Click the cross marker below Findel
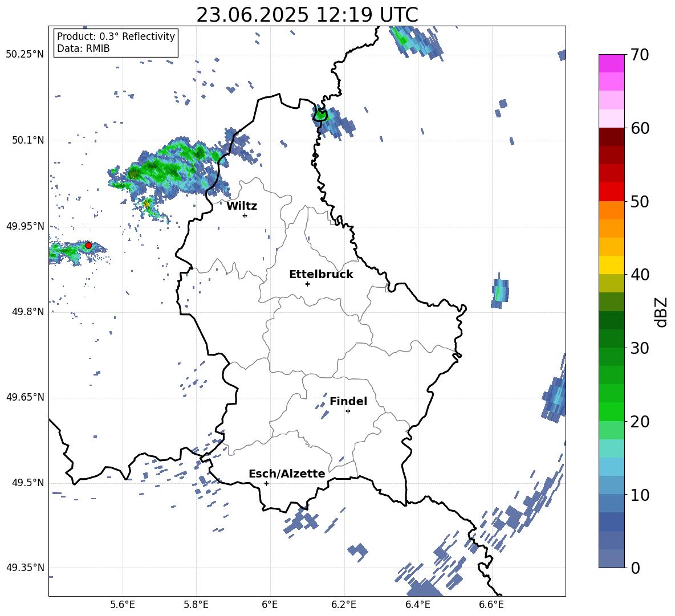675x616 pixels. tap(348, 411)
